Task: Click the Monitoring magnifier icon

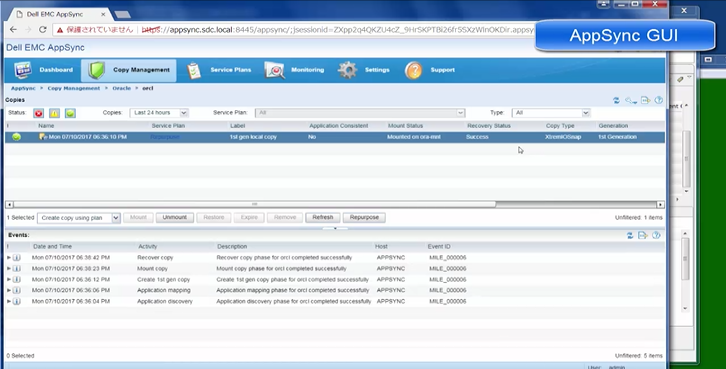Action: (x=274, y=70)
